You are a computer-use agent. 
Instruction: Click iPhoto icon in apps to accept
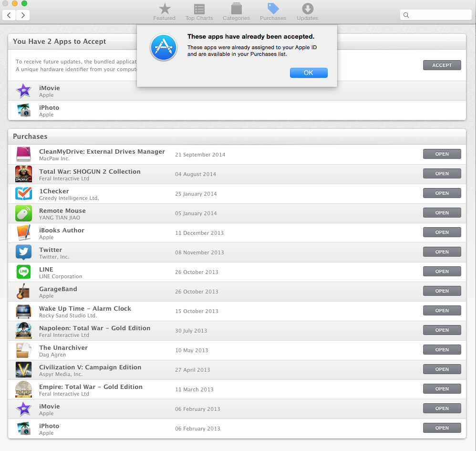tap(24, 110)
